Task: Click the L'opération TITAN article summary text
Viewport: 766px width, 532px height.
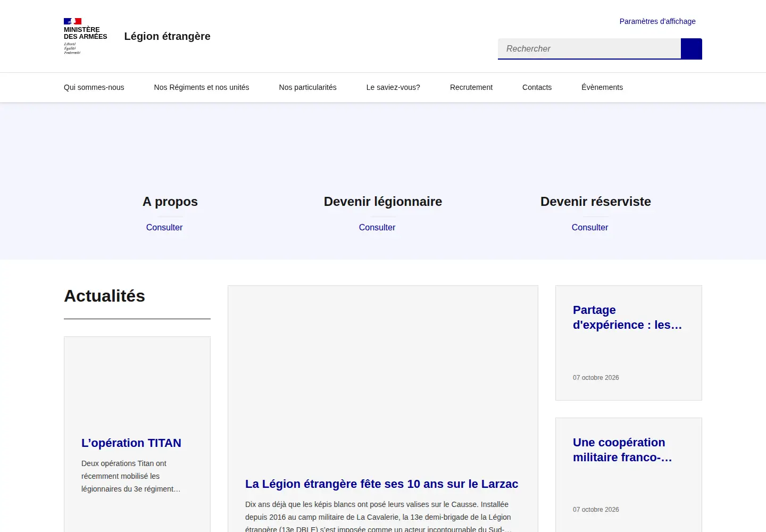Action: pos(131,476)
